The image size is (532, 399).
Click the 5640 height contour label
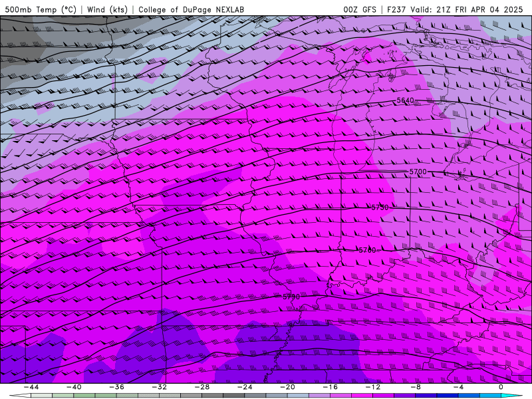[406, 100]
